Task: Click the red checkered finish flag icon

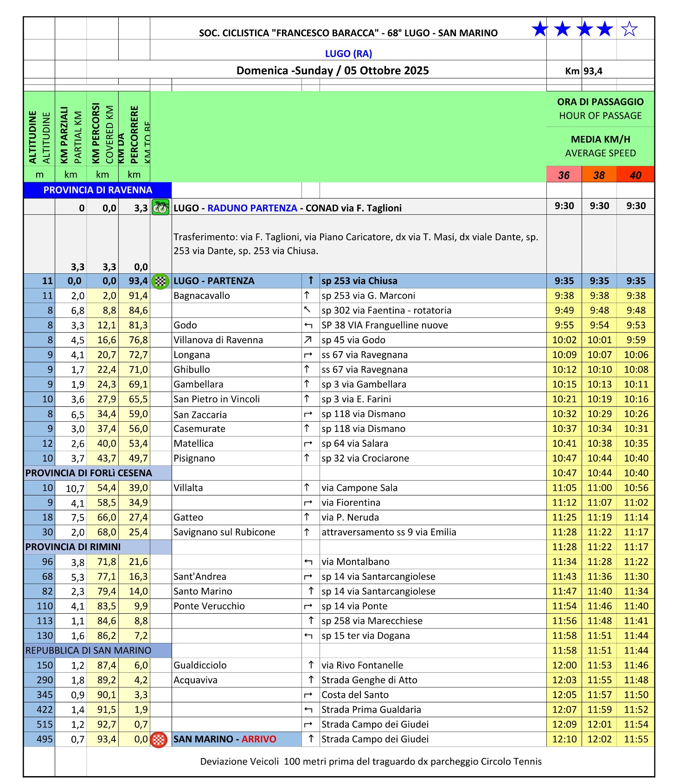Action: click(x=159, y=739)
